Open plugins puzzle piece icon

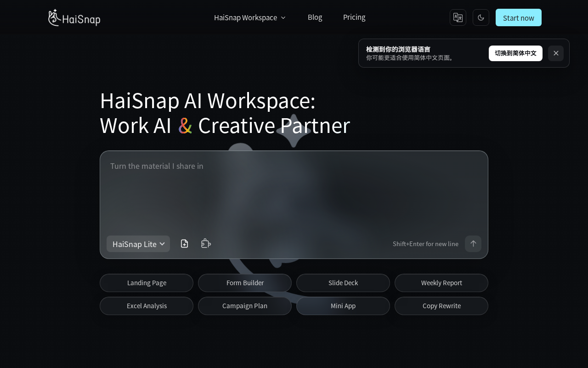tap(206, 244)
